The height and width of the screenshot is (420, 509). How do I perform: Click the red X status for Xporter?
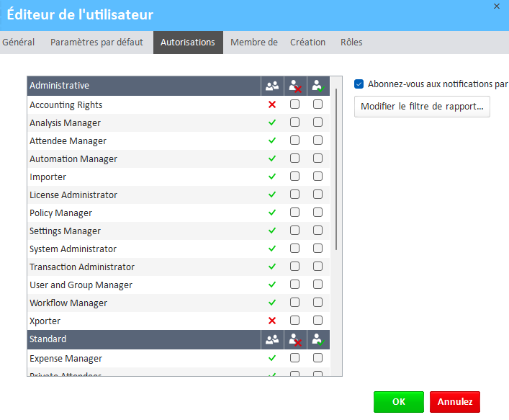[x=272, y=321]
